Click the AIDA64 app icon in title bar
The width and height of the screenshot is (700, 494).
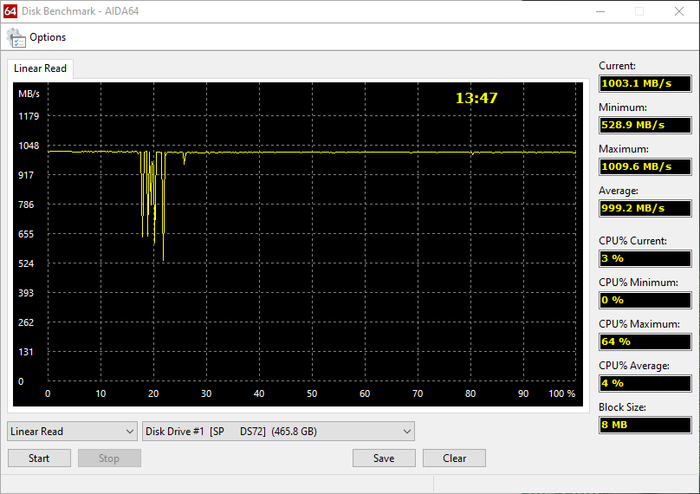pyautogui.click(x=9, y=12)
